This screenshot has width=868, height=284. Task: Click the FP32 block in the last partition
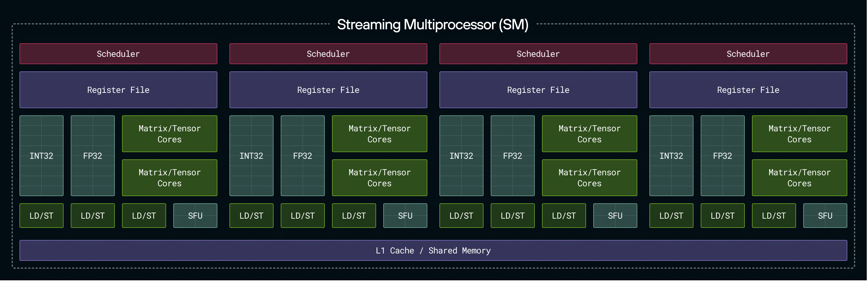(x=722, y=156)
